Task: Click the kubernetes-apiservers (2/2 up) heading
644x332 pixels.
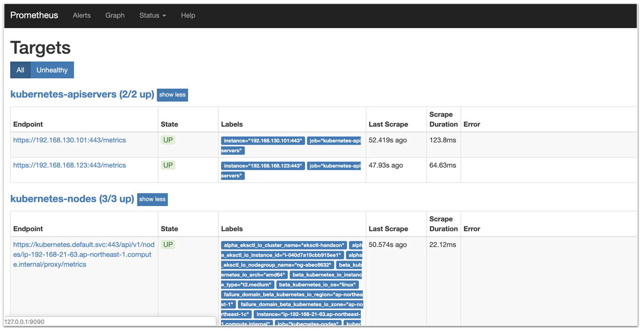Action: coord(82,94)
